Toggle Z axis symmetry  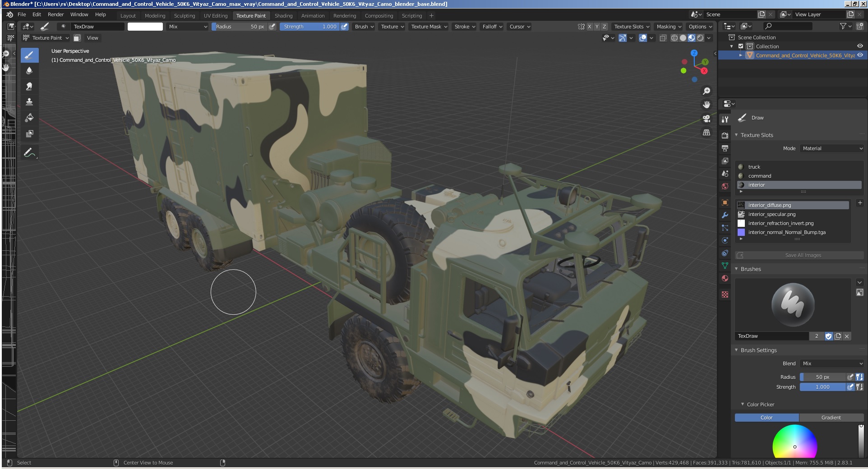(x=605, y=27)
